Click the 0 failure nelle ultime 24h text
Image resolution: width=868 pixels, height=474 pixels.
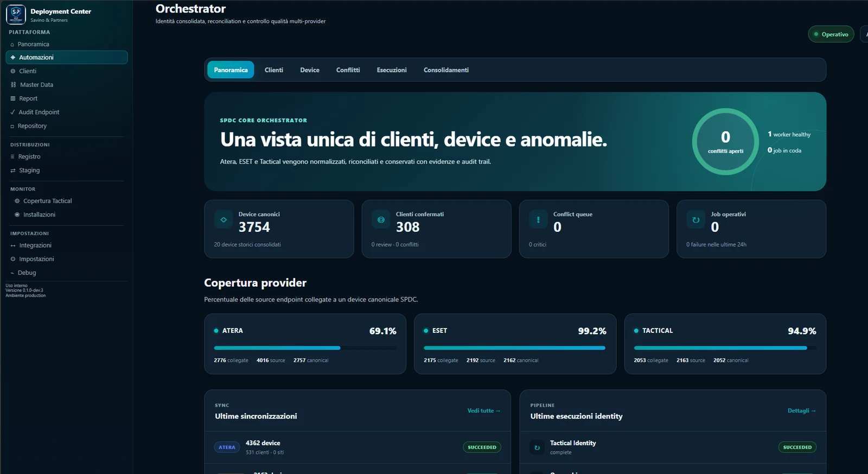coord(716,245)
